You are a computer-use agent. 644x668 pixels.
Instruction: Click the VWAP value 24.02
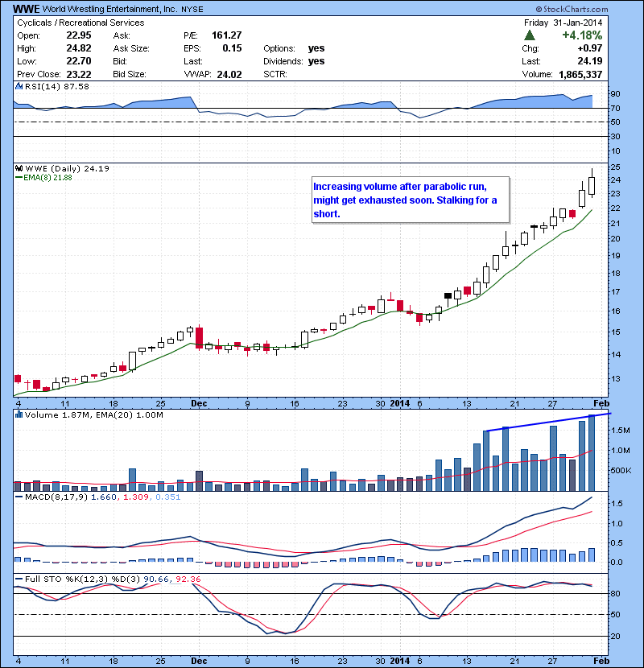tap(229, 75)
